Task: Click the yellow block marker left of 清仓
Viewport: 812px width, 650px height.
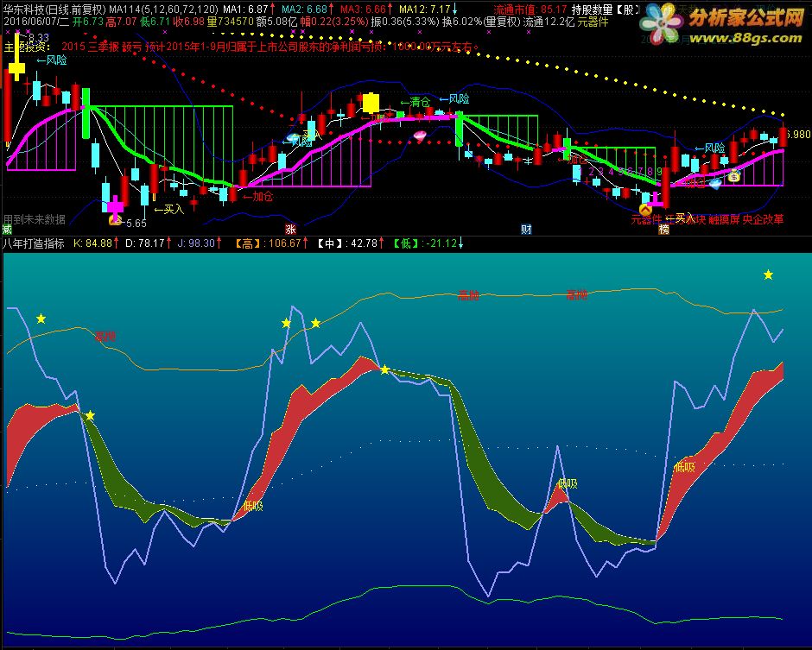Action: click(371, 103)
